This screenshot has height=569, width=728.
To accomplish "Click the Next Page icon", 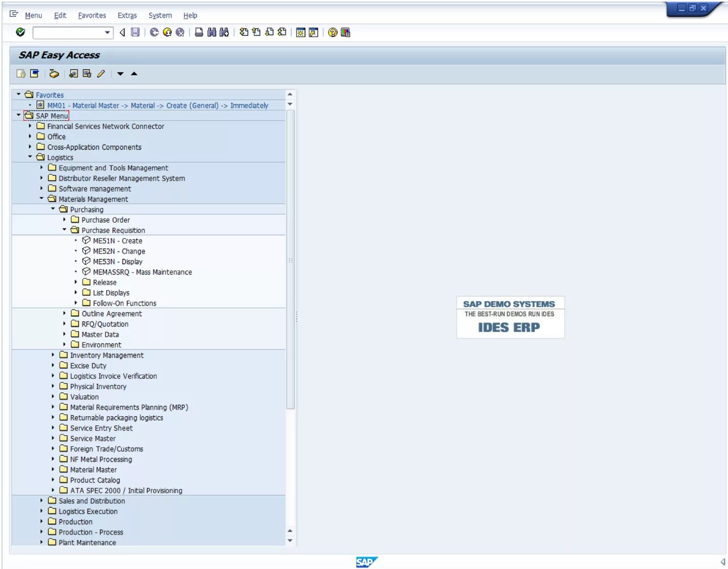I will coord(269,32).
